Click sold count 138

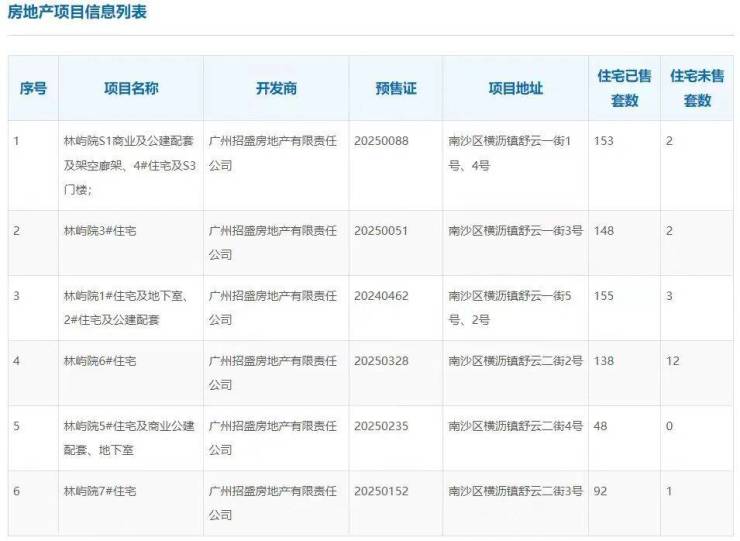[604, 361]
